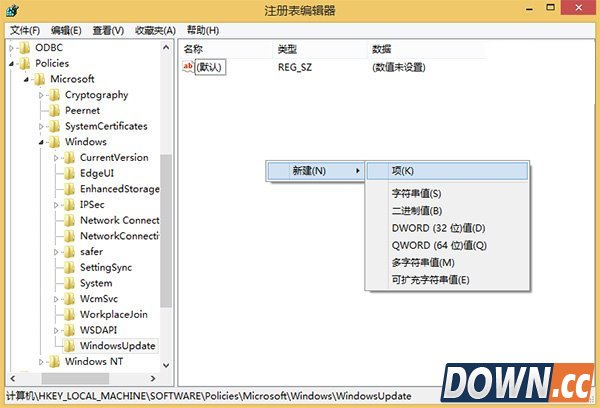Click the Network Connections folder icon
This screenshot has height=408, width=600.
click(70, 220)
